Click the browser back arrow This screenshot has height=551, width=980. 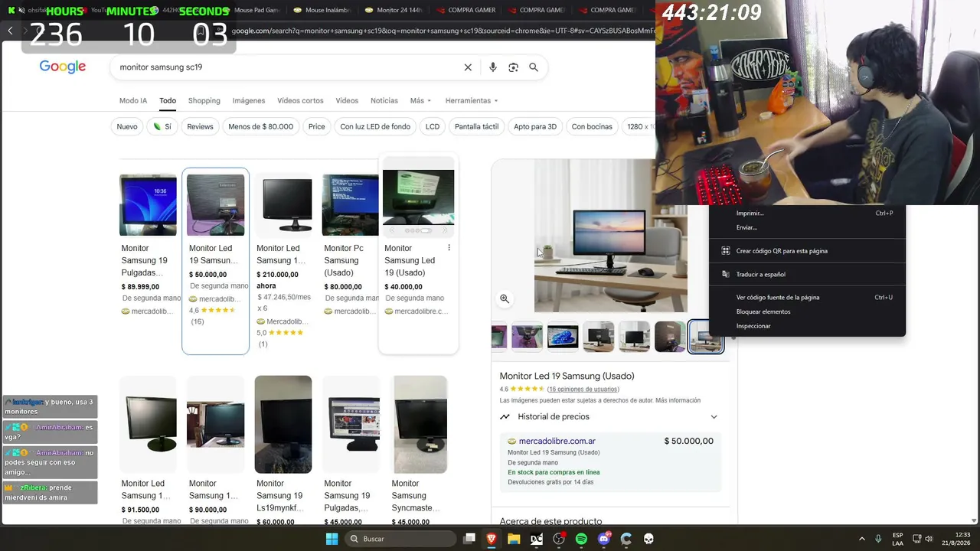pyautogui.click(x=10, y=31)
